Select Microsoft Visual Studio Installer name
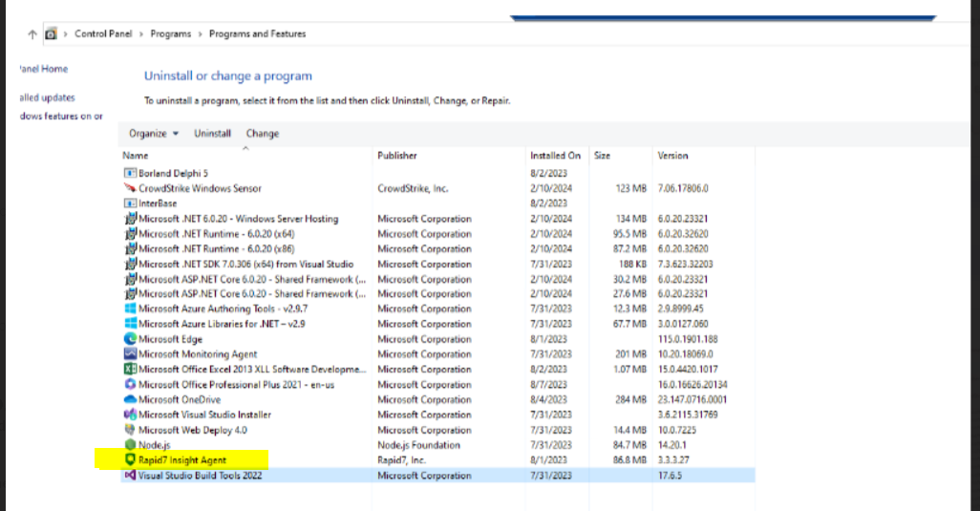Viewport: 980px width, 511px height. (x=205, y=415)
